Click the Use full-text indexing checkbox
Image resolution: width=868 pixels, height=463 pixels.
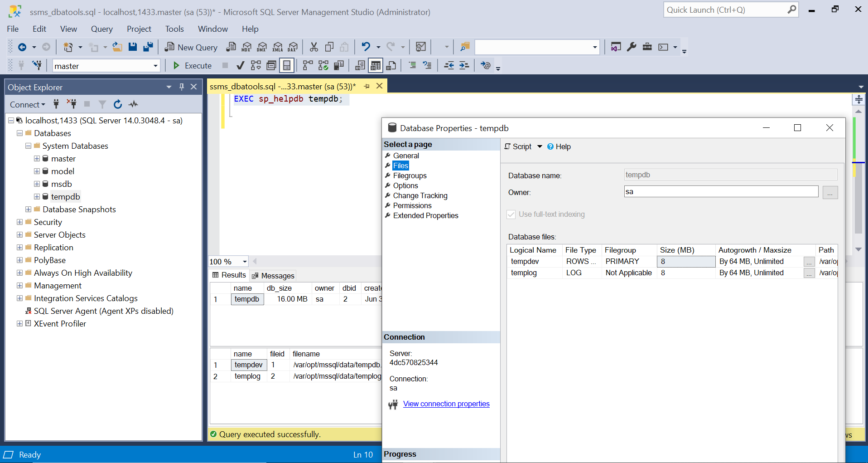tap(511, 214)
